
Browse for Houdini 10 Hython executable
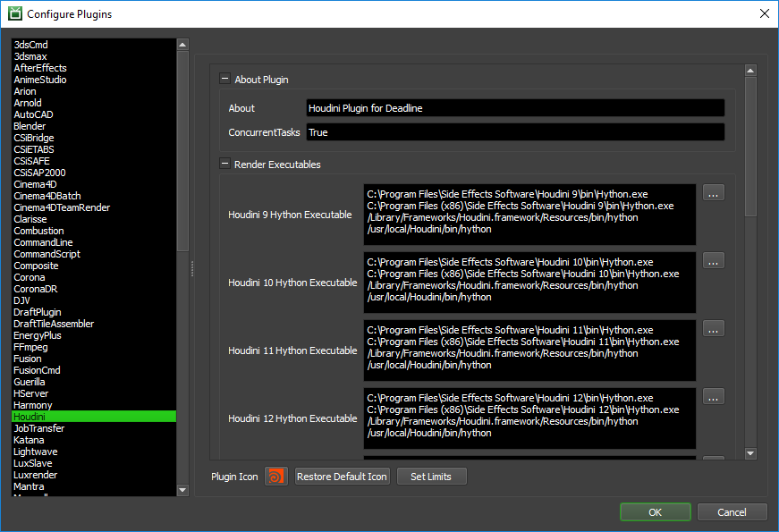[713, 261]
